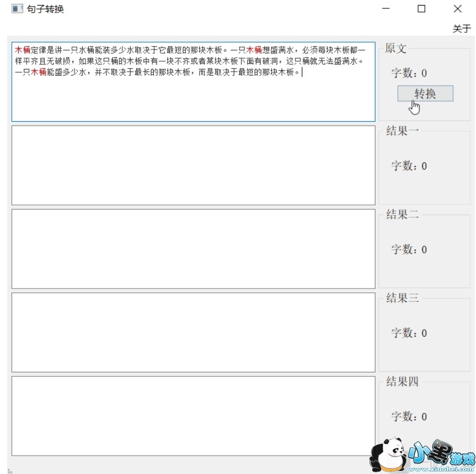The width and height of the screenshot is (476, 474).
Task: Close the 句子转换 window
Action: click(457, 9)
